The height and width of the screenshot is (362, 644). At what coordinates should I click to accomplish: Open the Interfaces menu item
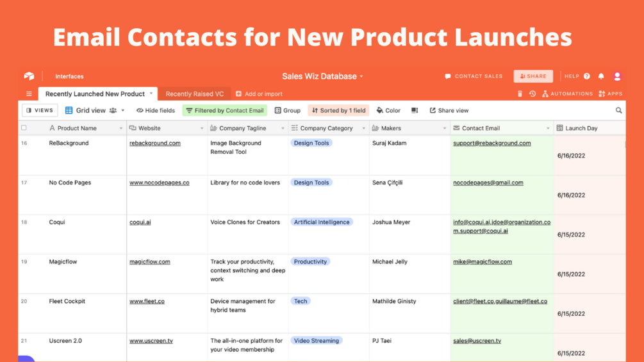click(x=69, y=76)
